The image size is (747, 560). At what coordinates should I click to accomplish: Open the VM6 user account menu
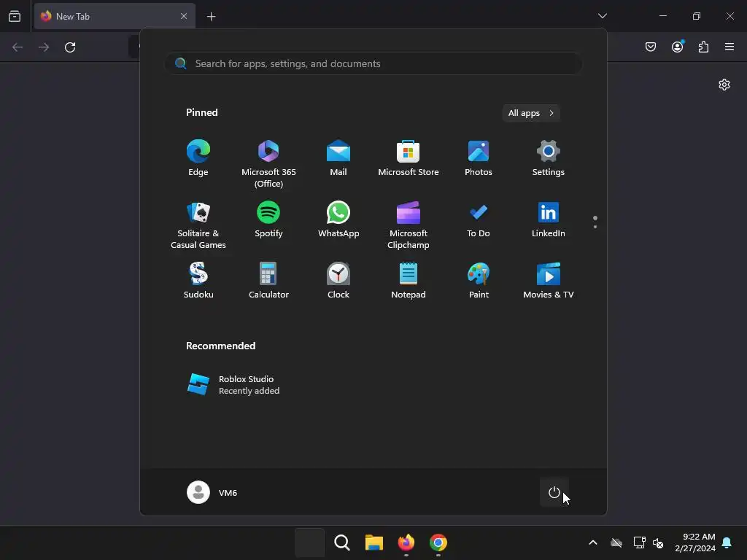[212, 492]
